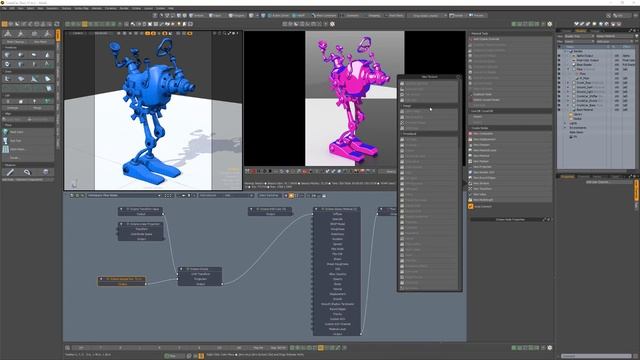Click the vertical orange tab beside left tool panel

point(58,35)
